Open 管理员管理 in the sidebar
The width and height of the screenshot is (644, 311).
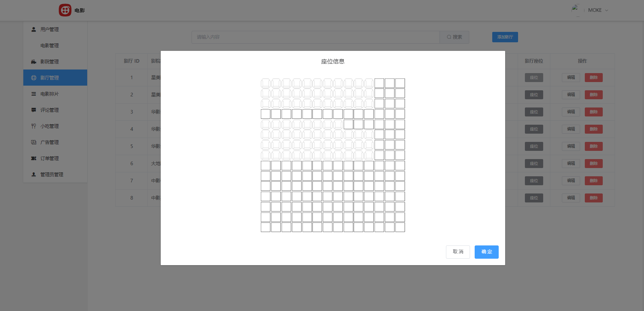(55, 174)
